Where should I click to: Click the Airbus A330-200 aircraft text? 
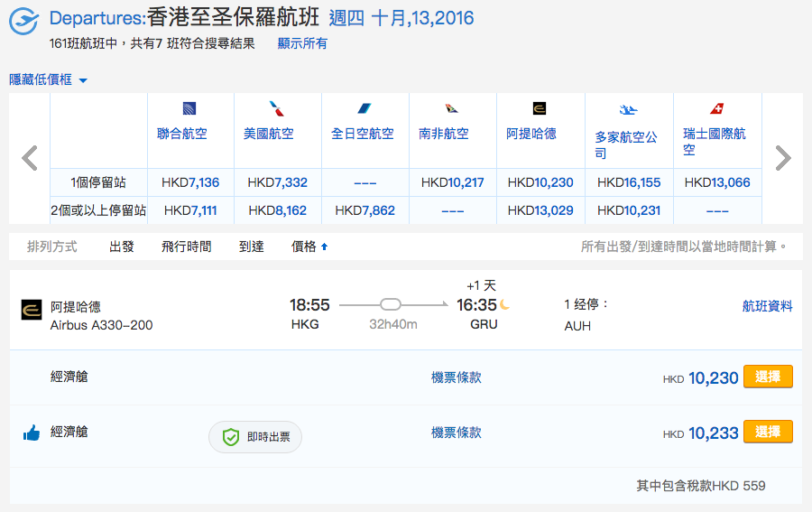coord(101,325)
